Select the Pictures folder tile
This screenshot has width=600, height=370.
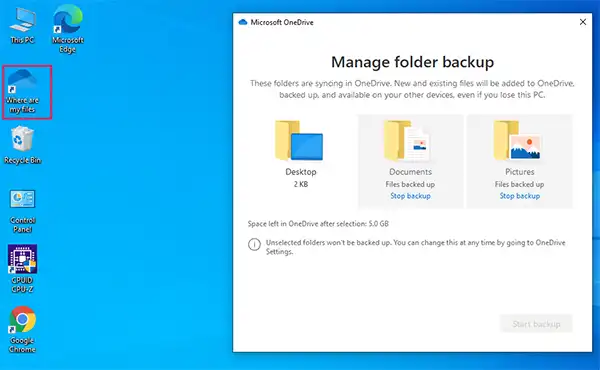(520, 161)
